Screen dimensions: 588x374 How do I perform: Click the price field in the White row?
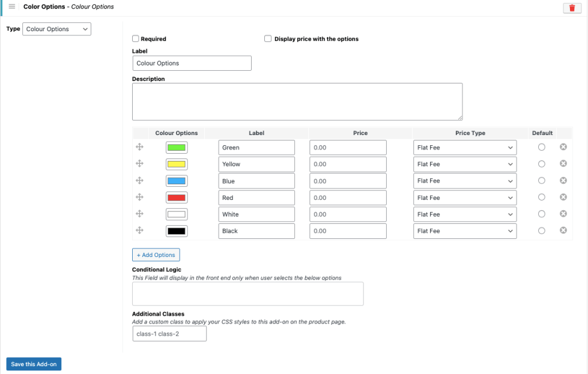pos(348,214)
